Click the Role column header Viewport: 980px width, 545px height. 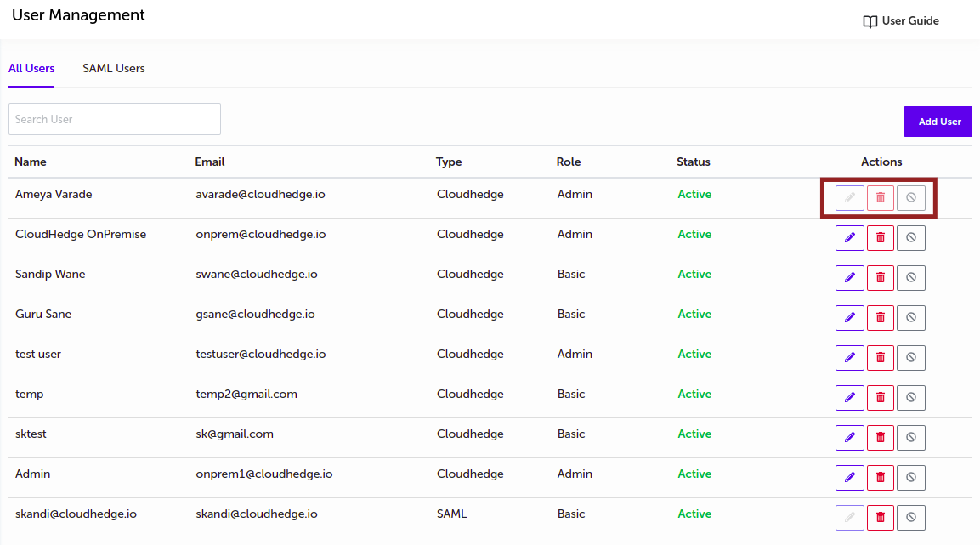(569, 162)
